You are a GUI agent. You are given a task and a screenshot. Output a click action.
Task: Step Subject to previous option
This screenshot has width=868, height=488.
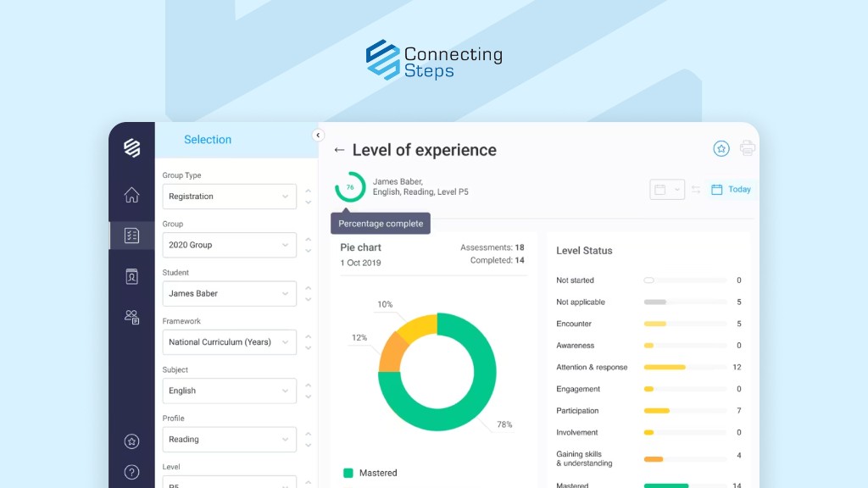tap(309, 385)
